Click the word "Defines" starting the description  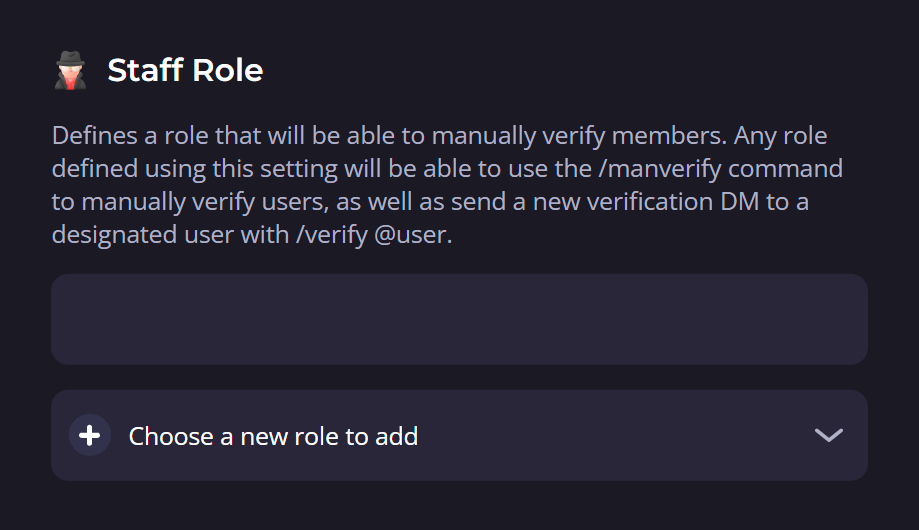click(87, 134)
